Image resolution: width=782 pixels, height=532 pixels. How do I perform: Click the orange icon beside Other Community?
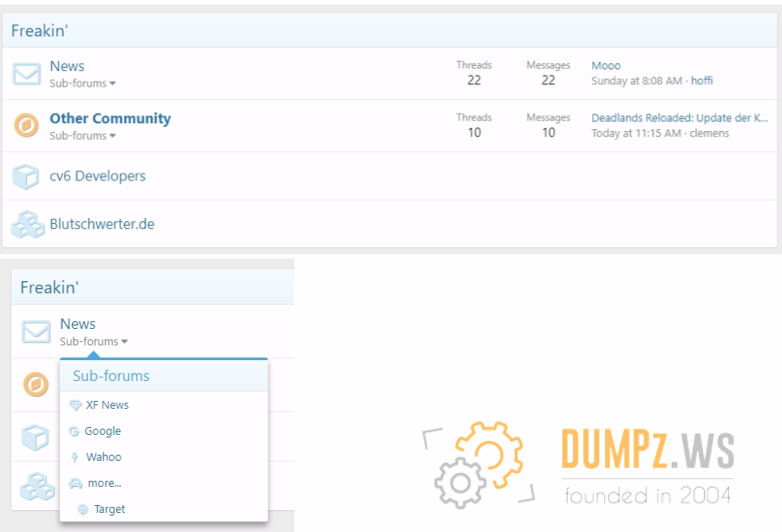click(27, 126)
